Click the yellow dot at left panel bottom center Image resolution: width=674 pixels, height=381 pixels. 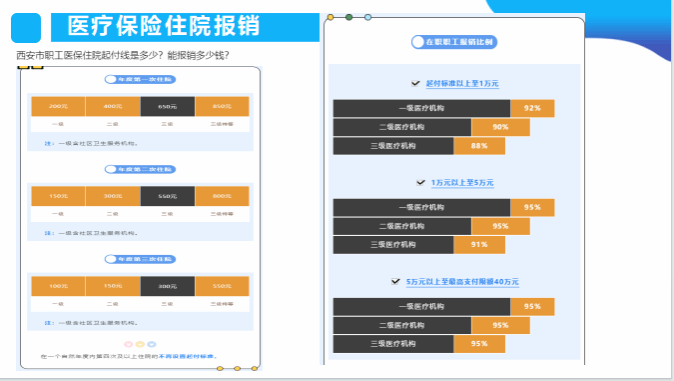[x=140, y=344]
